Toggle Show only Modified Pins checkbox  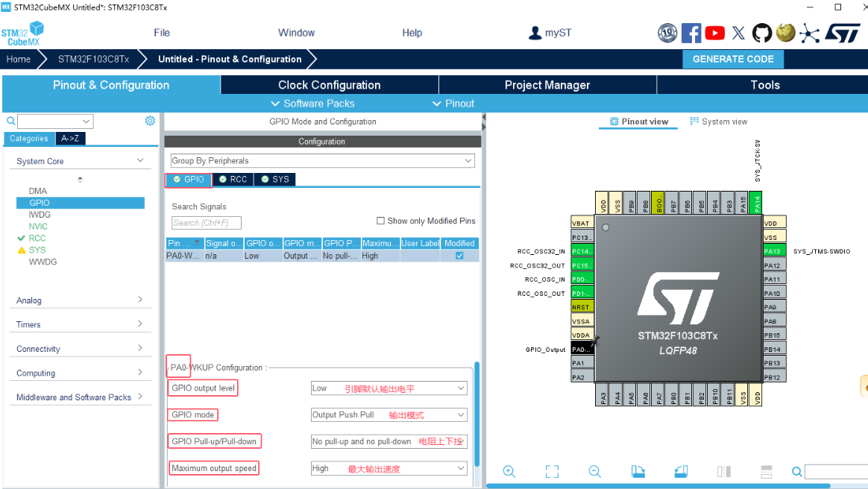(x=380, y=221)
